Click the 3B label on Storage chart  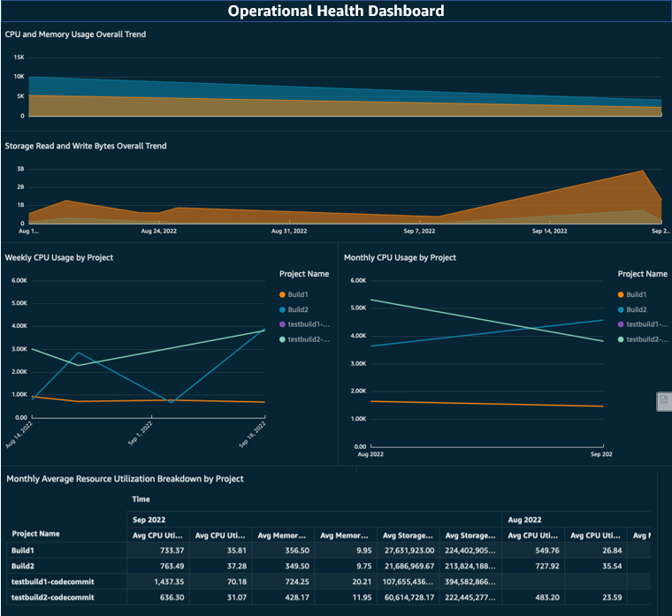[x=20, y=169]
